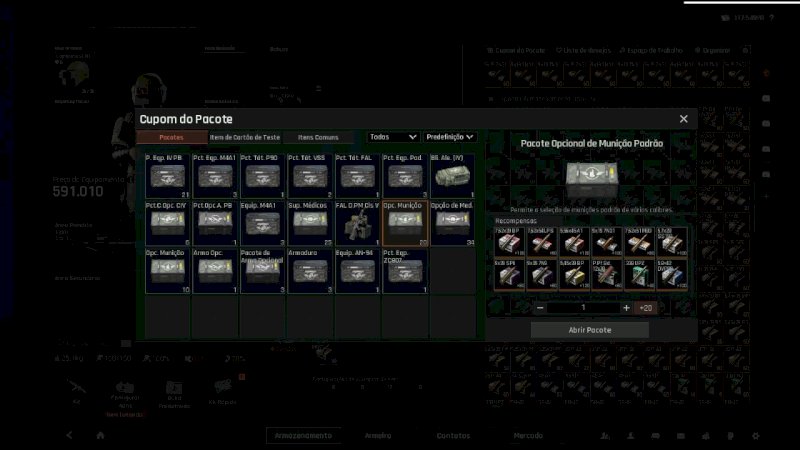Click the 5.7x28 SS ammo reward

[671, 242]
